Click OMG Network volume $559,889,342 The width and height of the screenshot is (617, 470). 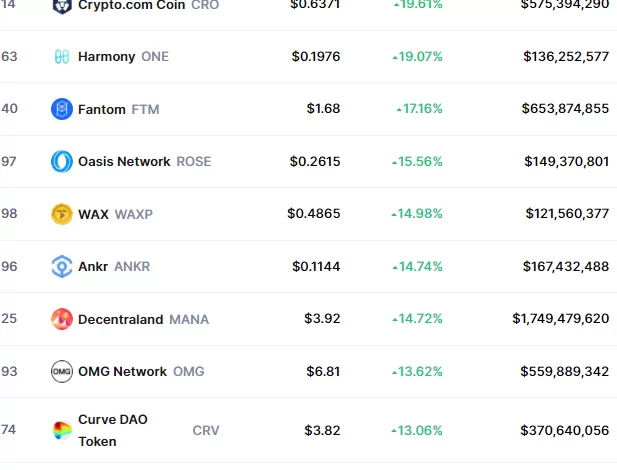(564, 372)
